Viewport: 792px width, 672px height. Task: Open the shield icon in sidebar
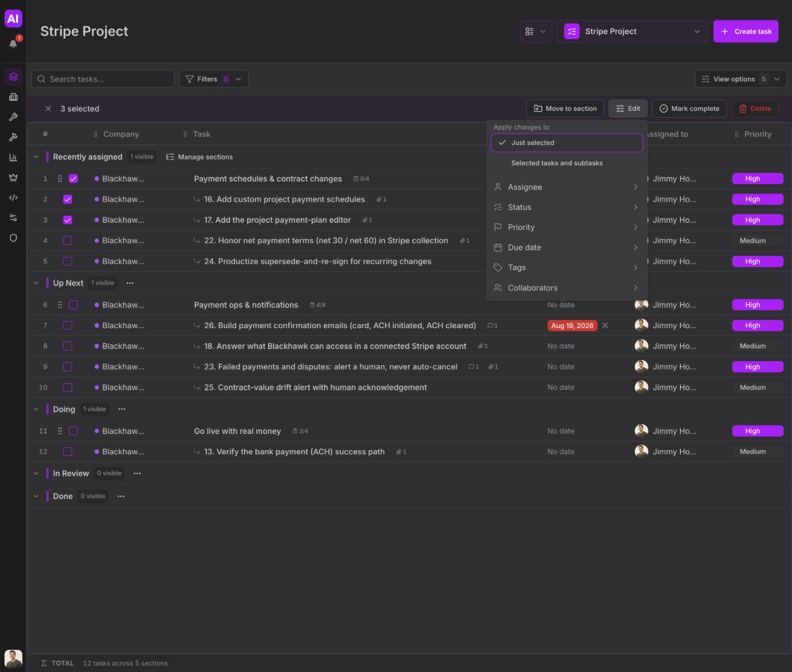[13, 238]
